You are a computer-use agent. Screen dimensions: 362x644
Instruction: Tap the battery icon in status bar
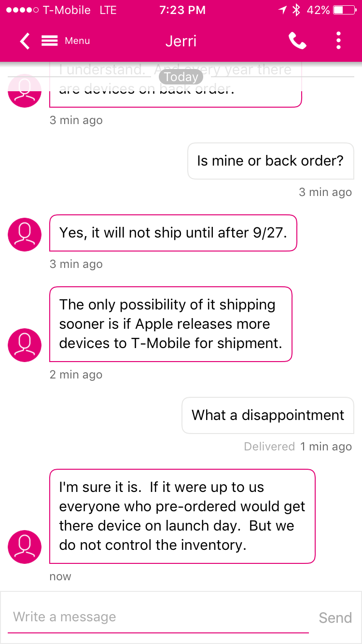click(x=344, y=10)
